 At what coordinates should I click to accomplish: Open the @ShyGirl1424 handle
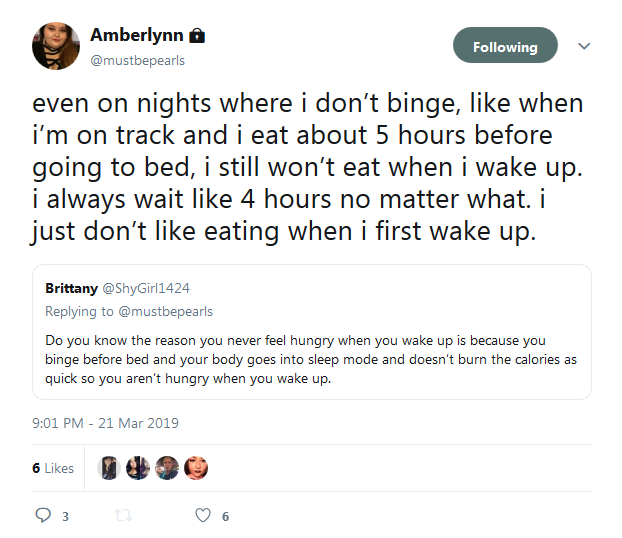pyautogui.click(x=146, y=288)
